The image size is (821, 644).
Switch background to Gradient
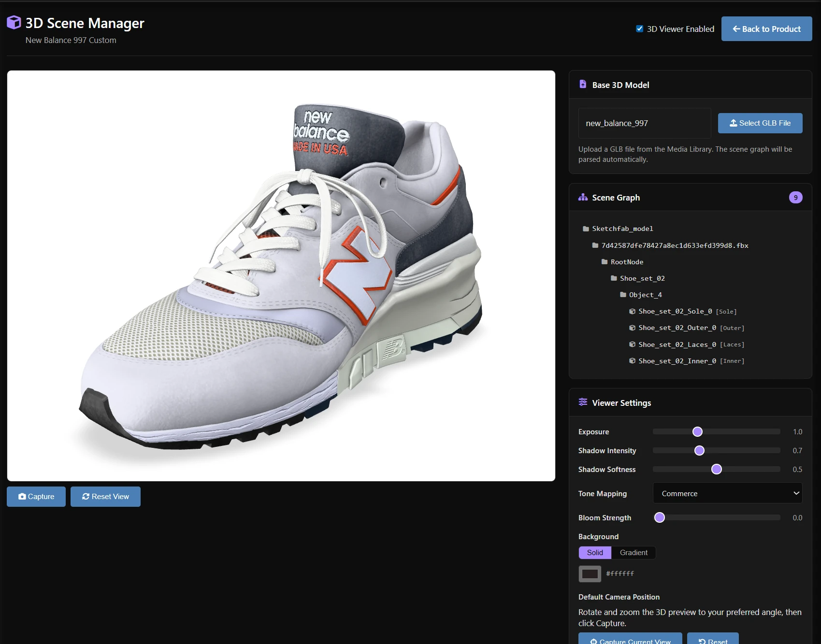(x=634, y=553)
